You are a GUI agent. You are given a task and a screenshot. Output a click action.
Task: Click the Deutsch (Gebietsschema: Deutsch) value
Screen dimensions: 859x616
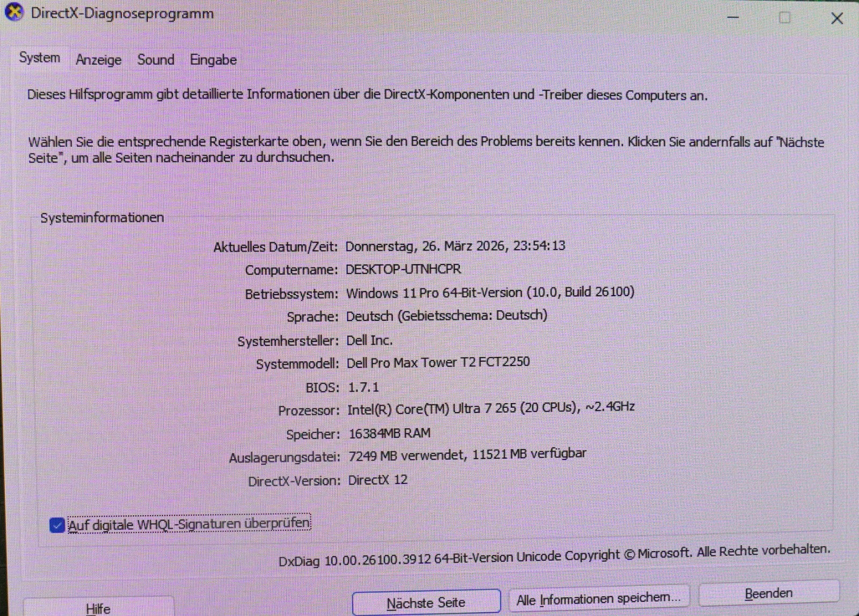point(447,316)
